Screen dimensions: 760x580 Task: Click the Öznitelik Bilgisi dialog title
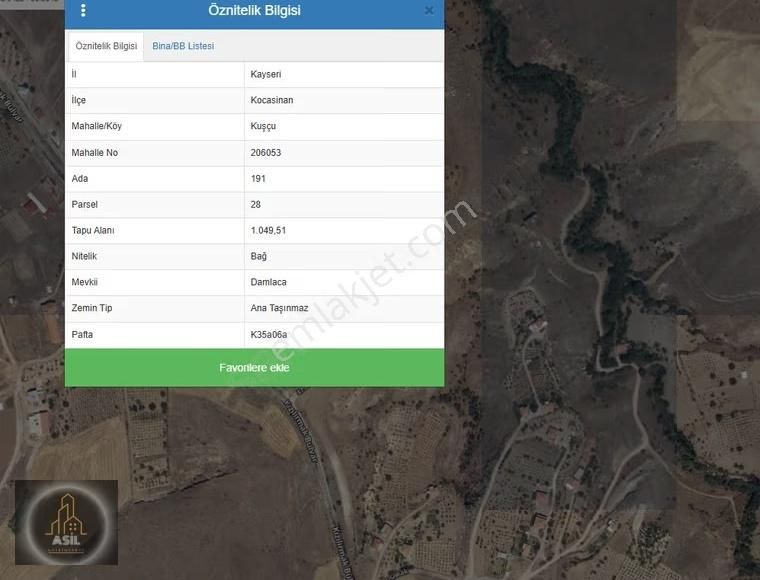coord(254,10)
